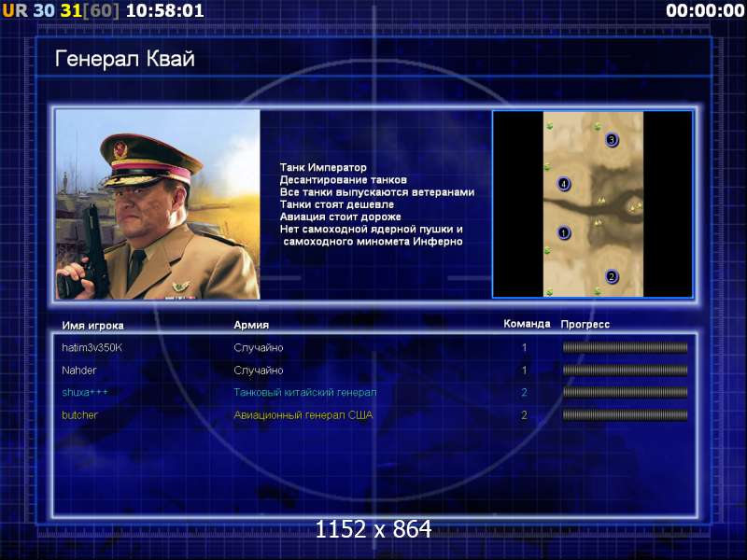Click the 00:00:00 timer in corner

click(705, 10)
